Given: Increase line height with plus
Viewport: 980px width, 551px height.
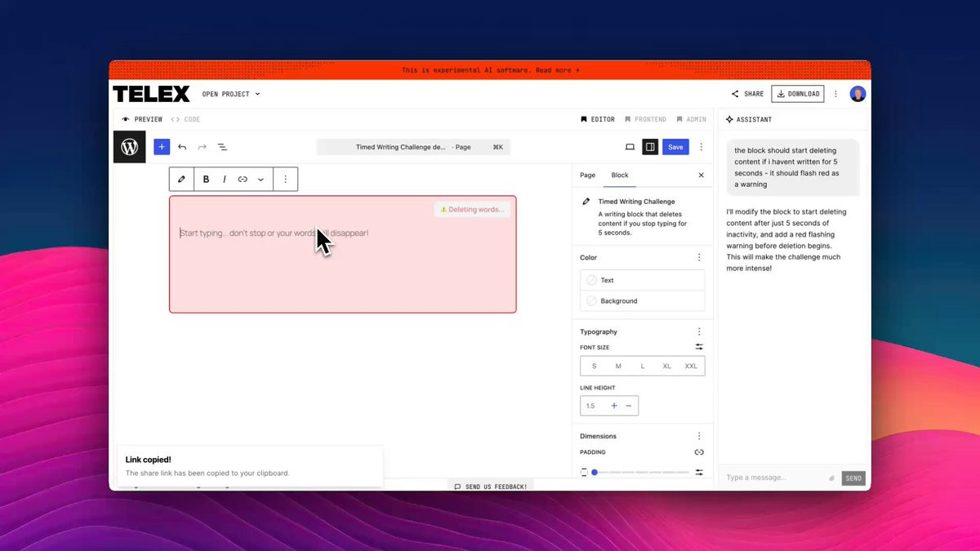Looking at the screenshot, I should 614,406.
